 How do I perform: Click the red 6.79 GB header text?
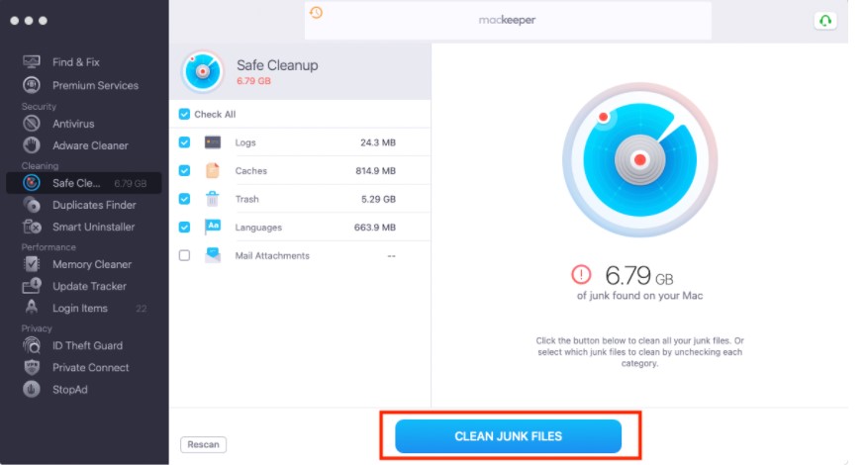point(253,81)
